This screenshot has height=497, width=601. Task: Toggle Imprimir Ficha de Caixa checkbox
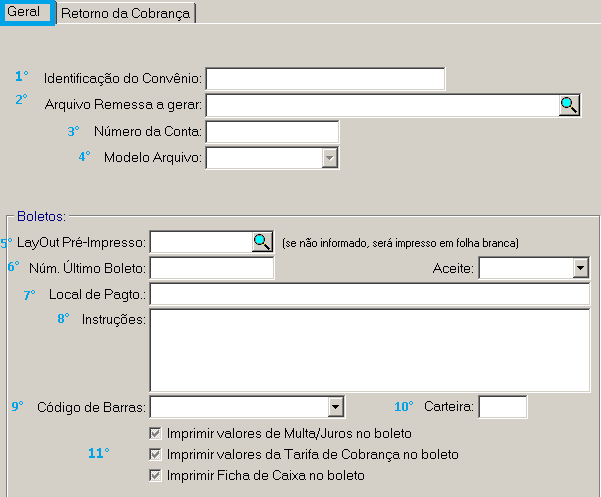pyautogui.click(x=155, y=476)
